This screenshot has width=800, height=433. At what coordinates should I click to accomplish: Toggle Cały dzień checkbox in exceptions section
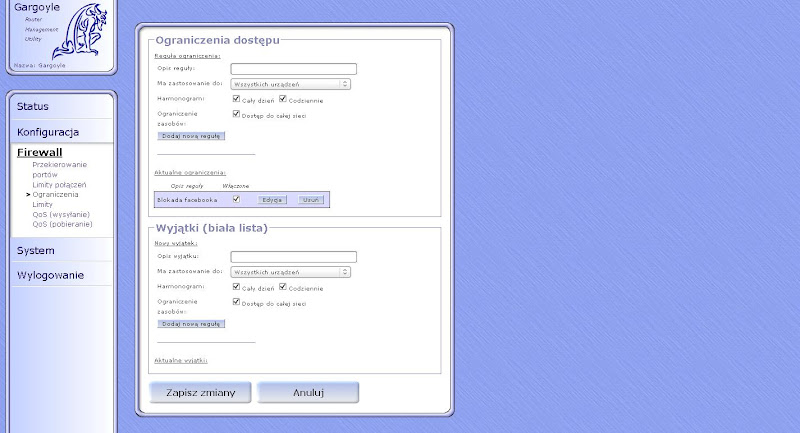[236, 287]
